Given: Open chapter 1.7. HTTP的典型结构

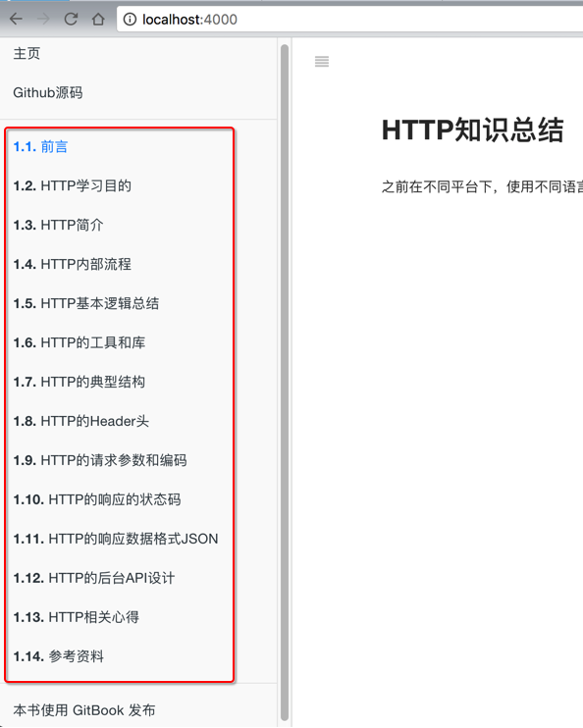Looking at the screenshot, I should coord(79,382).
